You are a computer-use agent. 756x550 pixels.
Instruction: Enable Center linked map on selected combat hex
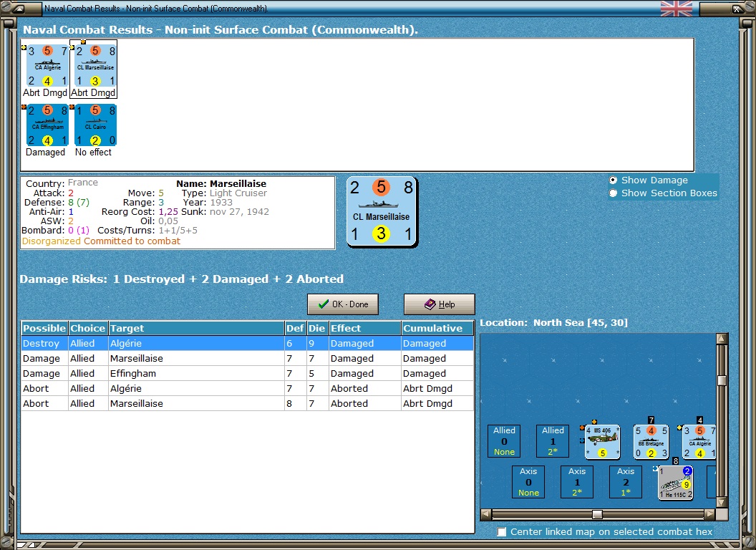(502, 531)
